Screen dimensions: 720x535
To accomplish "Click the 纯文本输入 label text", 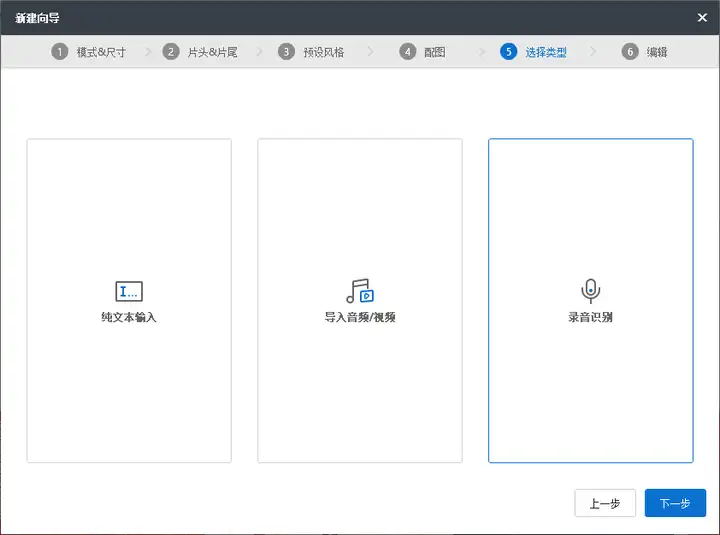I will coord(129,317).
